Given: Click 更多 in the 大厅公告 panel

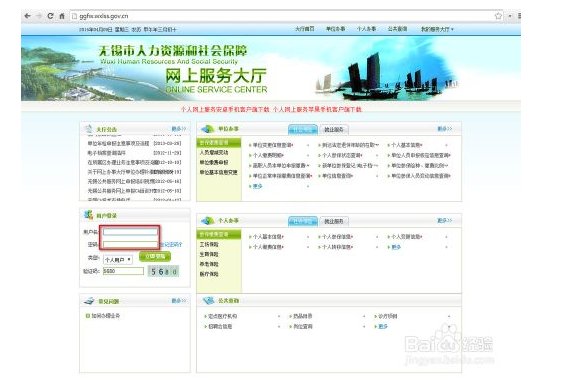Looking at the screenshot, I should (x=178, y=128).
